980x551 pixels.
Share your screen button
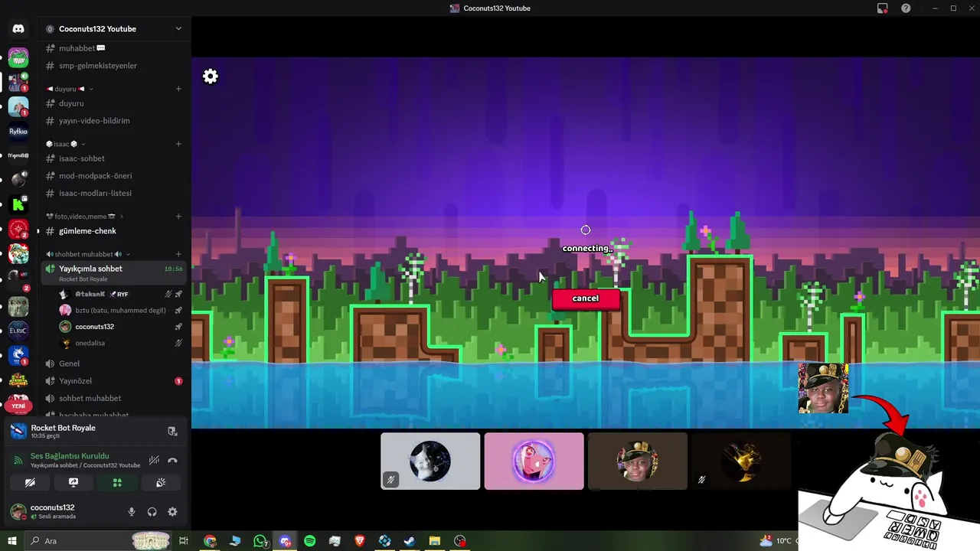pyautogui.click(x=73, y=483)
